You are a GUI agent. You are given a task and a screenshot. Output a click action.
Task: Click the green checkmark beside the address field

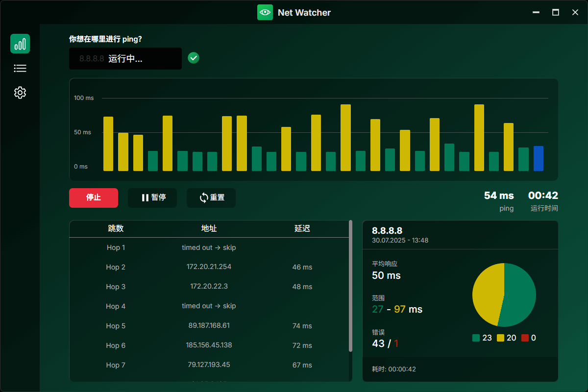click(193, 58)
